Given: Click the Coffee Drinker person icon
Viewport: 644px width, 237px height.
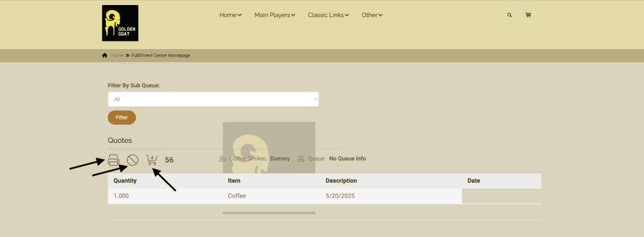Looking at the screenshot, I should [223, 158].
